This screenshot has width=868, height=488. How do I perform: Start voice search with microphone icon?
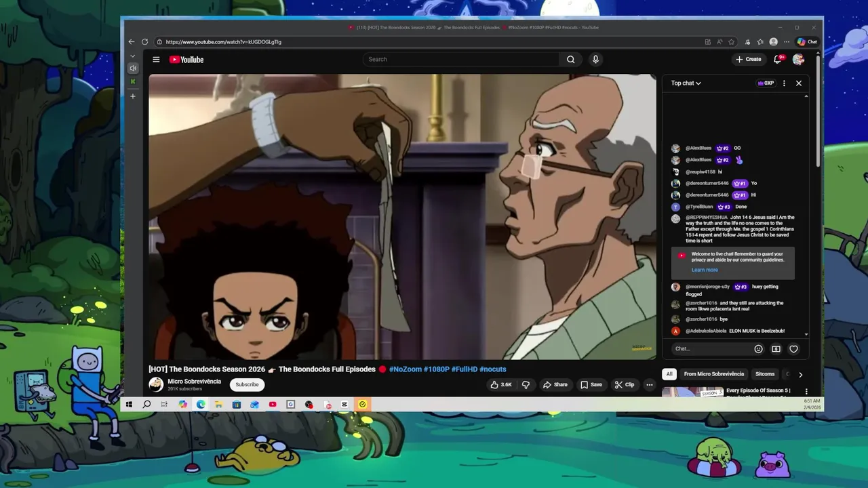(595, 60)
